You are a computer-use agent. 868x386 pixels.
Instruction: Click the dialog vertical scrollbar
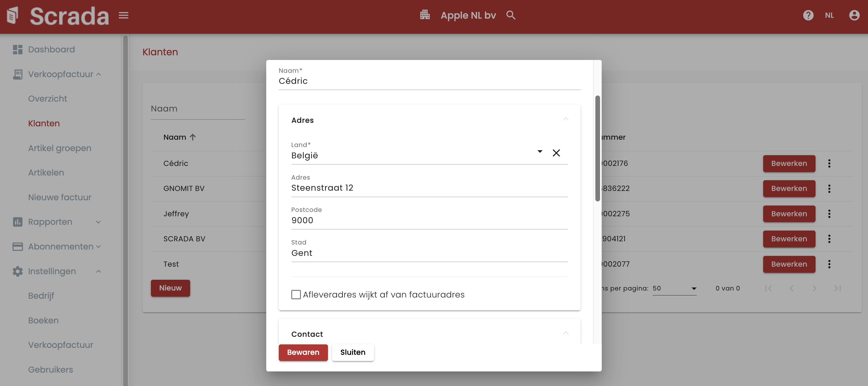pos(597,148)
